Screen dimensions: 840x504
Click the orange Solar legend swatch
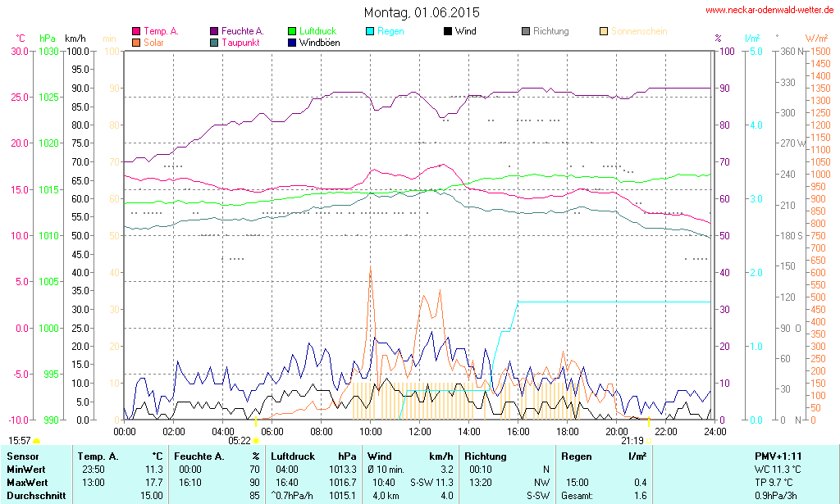click(x=136, y=42)
